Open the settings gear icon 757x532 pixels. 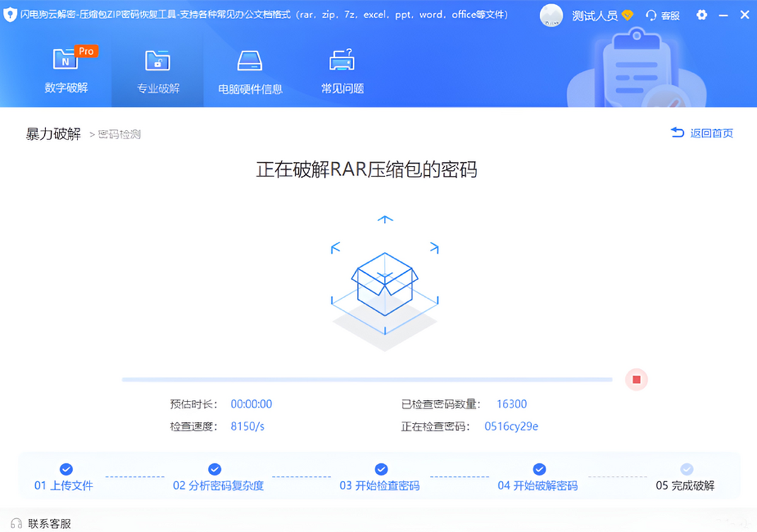(x=701, y=14)
